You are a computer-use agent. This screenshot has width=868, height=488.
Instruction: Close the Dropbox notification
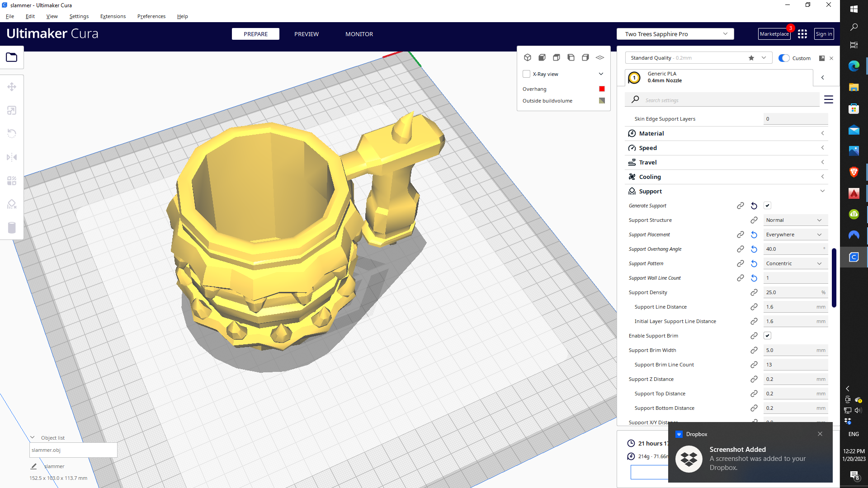[820, 434]
